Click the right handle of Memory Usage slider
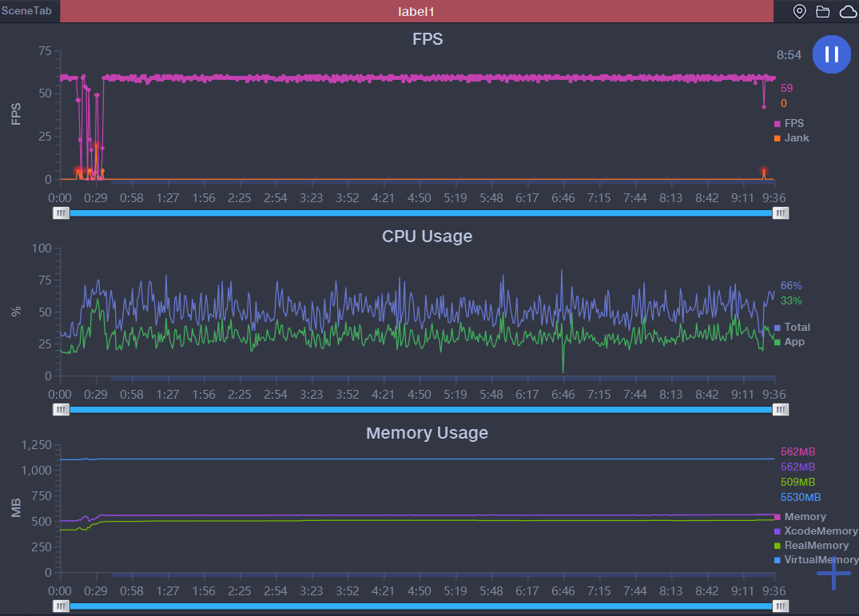The height and width of the screenshot is (616, 859). [781, 606]
